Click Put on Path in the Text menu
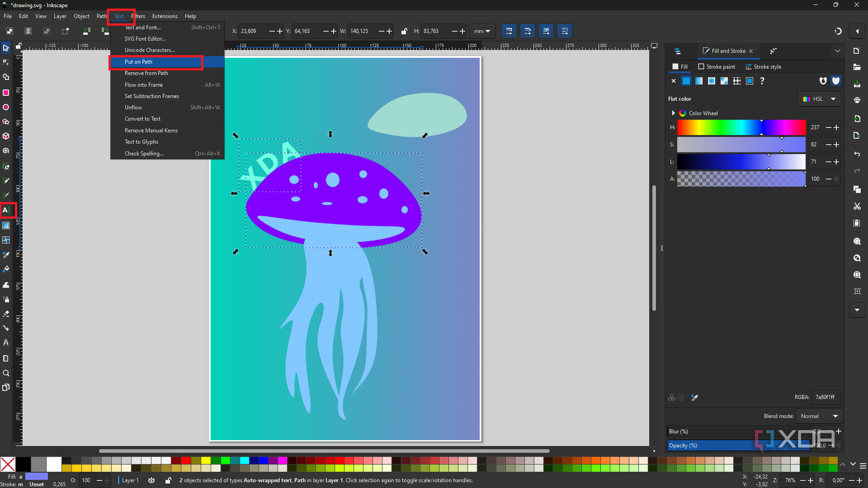Screen dimensions: 868x488 point(138,62)
